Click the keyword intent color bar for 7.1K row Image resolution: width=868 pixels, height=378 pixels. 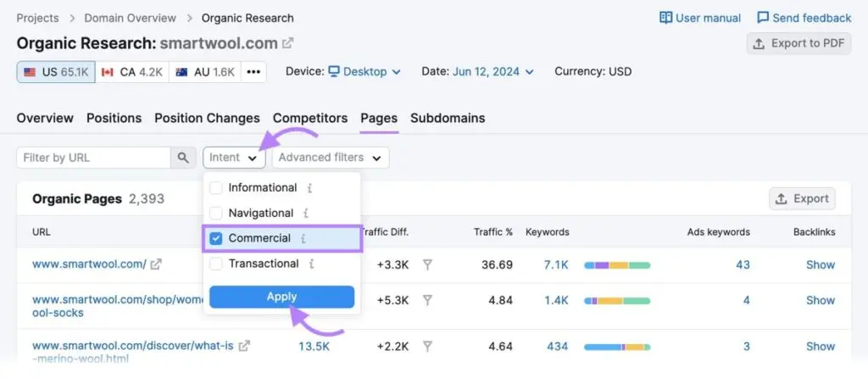(x=617, y=265)
